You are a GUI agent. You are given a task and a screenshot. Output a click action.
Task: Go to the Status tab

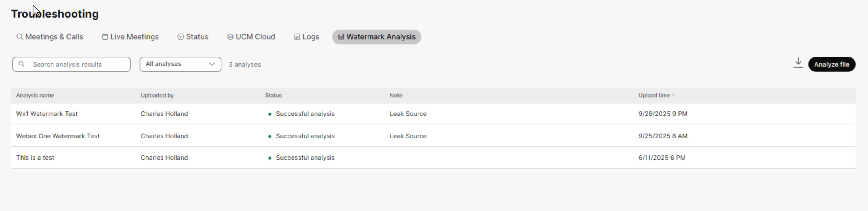coord(193,37)
